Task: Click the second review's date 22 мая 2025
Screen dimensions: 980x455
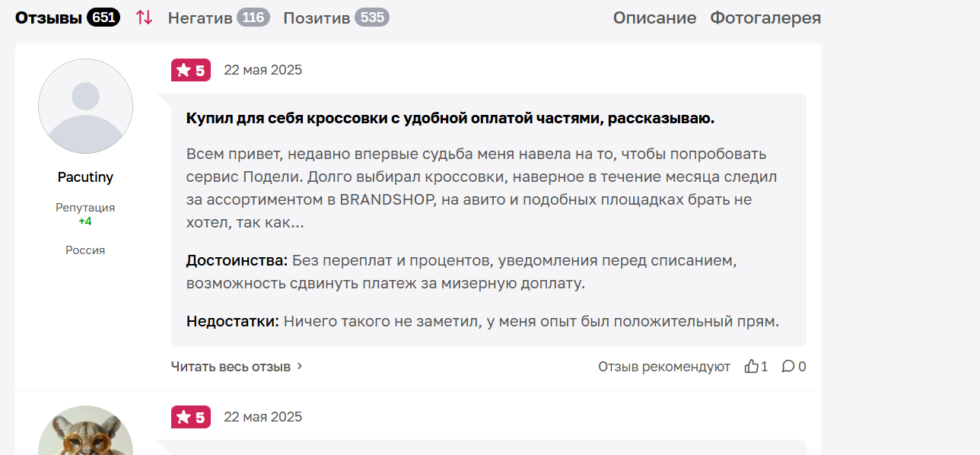Action: tap(262, 417)
